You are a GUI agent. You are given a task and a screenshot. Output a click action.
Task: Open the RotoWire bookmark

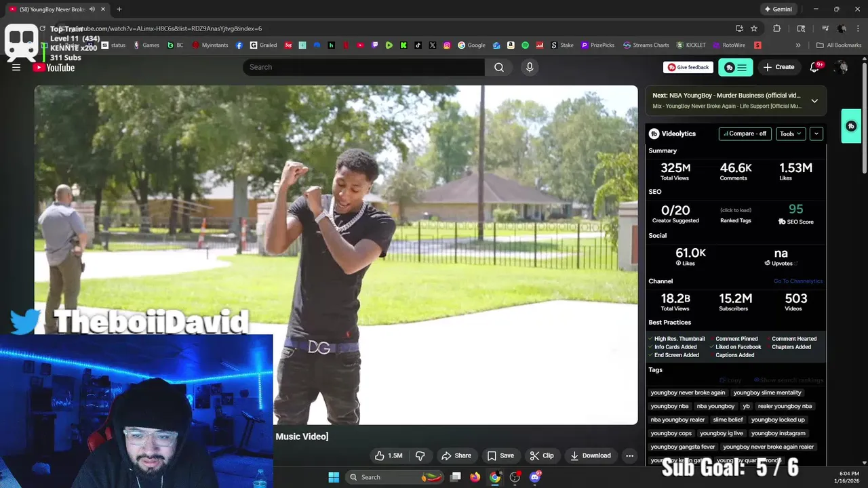pyautogui.click(x=729, y=45)
